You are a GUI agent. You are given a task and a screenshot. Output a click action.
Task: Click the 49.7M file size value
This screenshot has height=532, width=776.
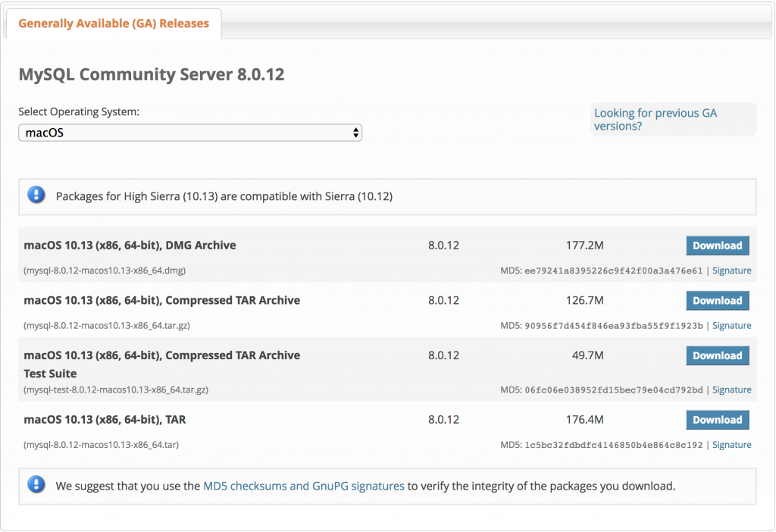click(587, 355)
